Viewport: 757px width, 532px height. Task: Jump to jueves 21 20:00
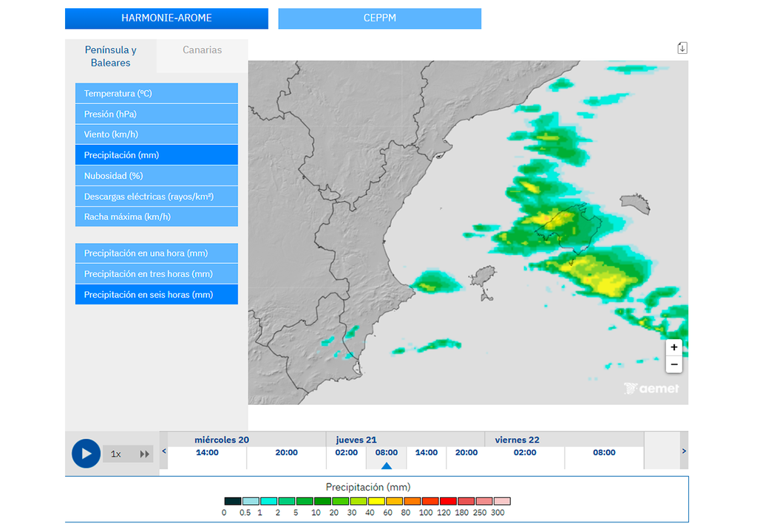[466, 452]
